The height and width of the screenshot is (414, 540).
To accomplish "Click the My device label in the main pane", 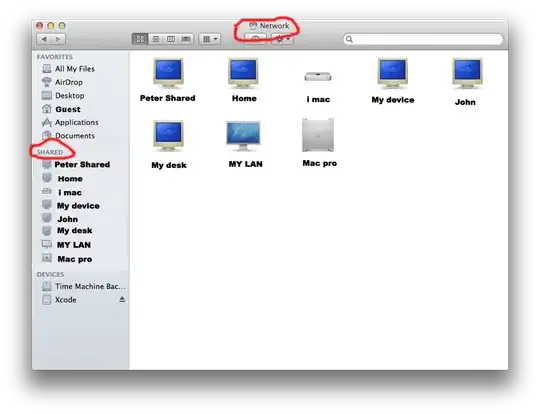I will coord(393,100).
